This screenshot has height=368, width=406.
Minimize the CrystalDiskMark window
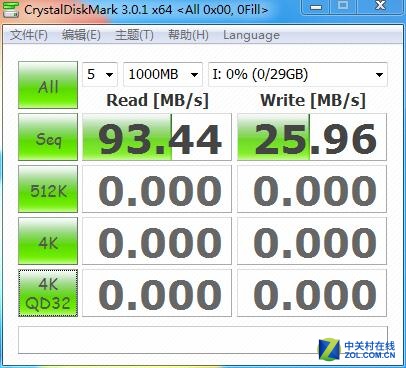pos(316,7)
